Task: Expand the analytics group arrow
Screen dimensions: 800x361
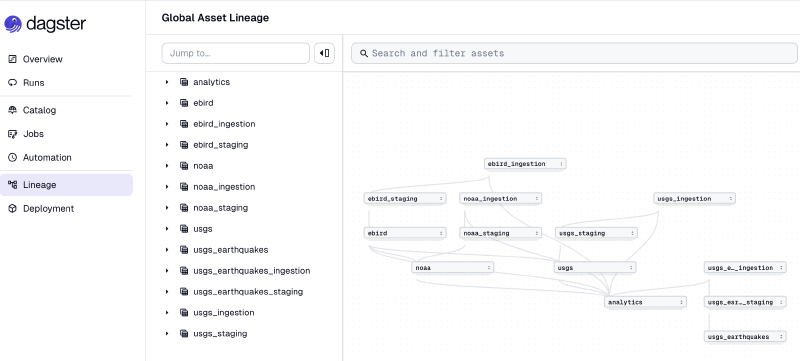Action: pyautogui.click(x=167, y=82)
